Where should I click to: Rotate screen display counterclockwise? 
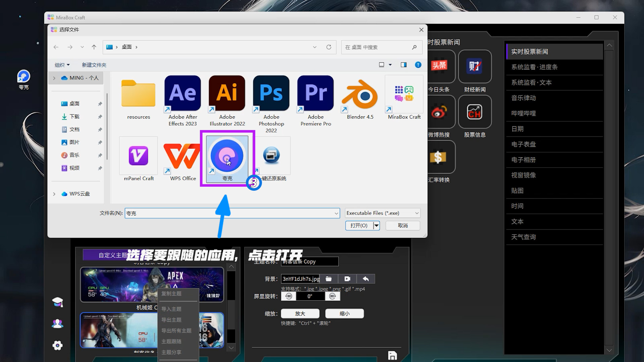(288, 296)
